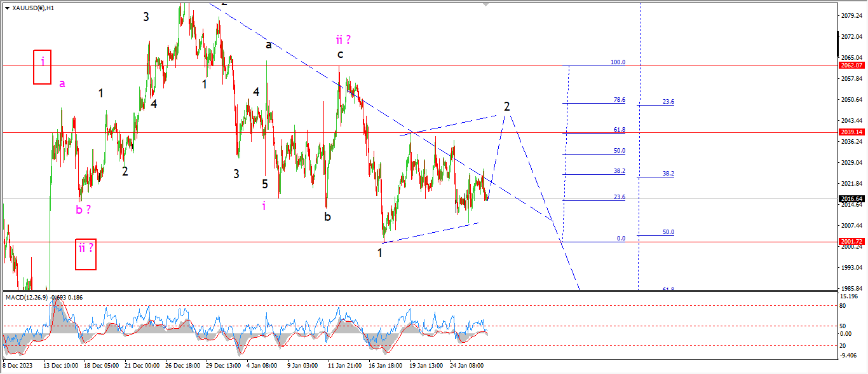Click the 2057.84 price scale value
Screen dimensions: 868x374
click(x=851, y=78)
